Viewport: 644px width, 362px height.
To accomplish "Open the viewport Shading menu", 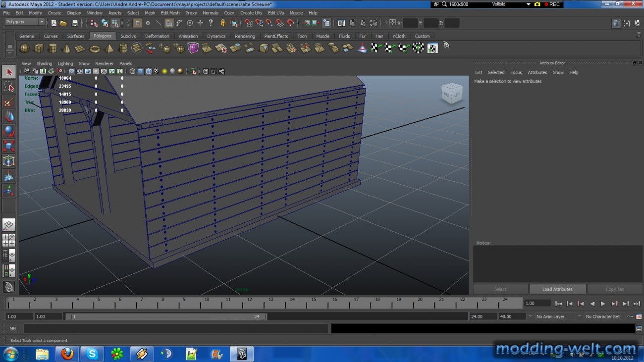I will [x=44, y=63].
